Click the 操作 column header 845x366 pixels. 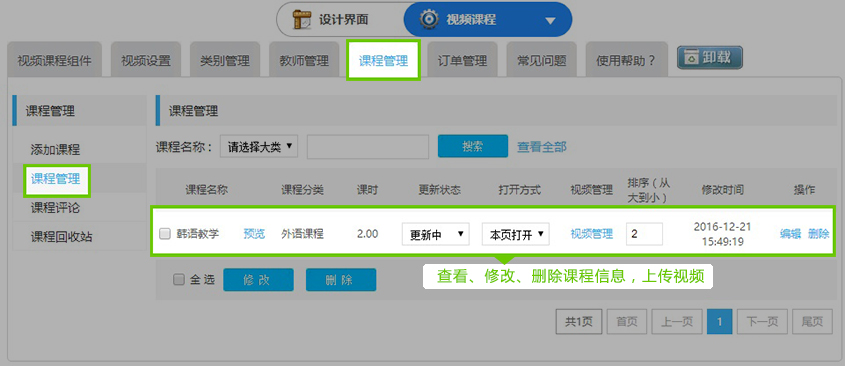tap(804, 190)
